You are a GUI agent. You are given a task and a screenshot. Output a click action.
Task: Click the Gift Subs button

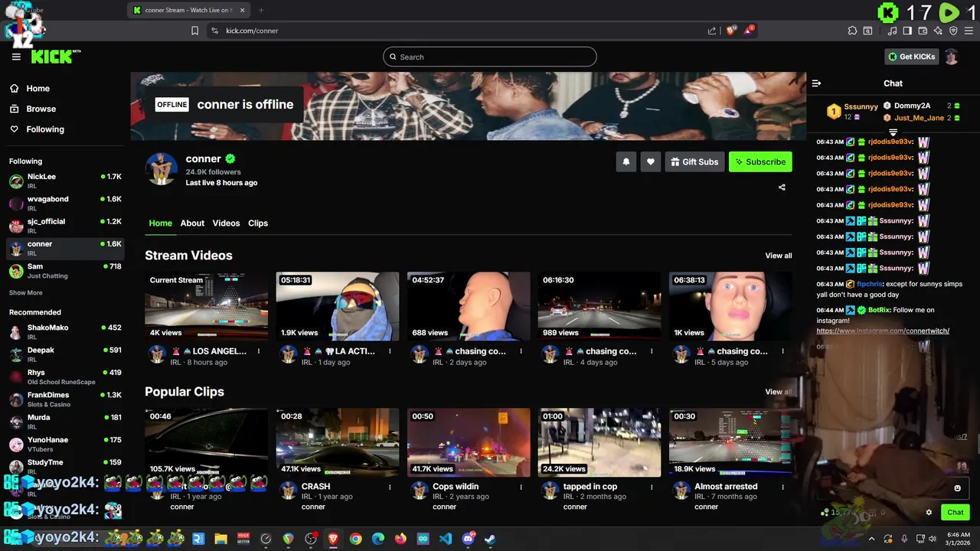694,161
